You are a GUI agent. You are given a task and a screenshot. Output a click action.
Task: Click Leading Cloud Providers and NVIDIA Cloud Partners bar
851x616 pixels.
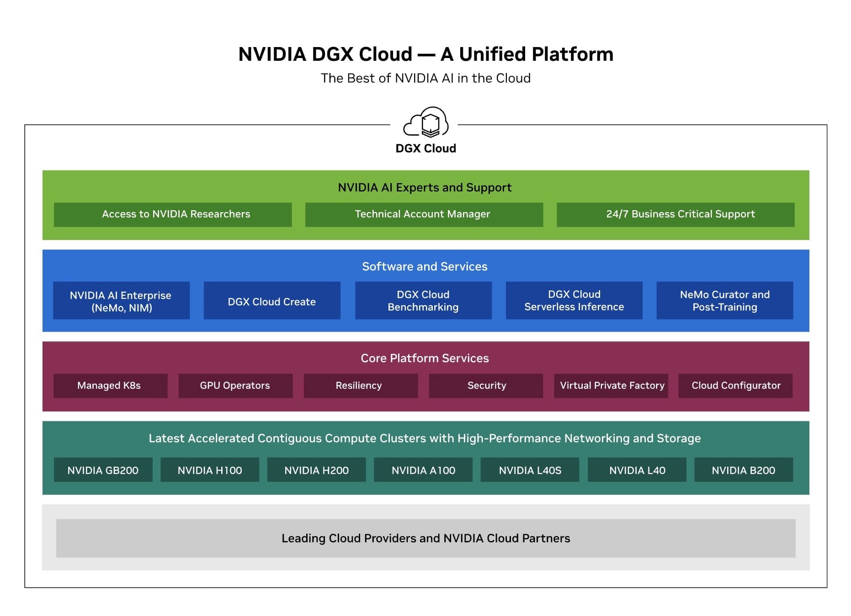pos(426,538)
